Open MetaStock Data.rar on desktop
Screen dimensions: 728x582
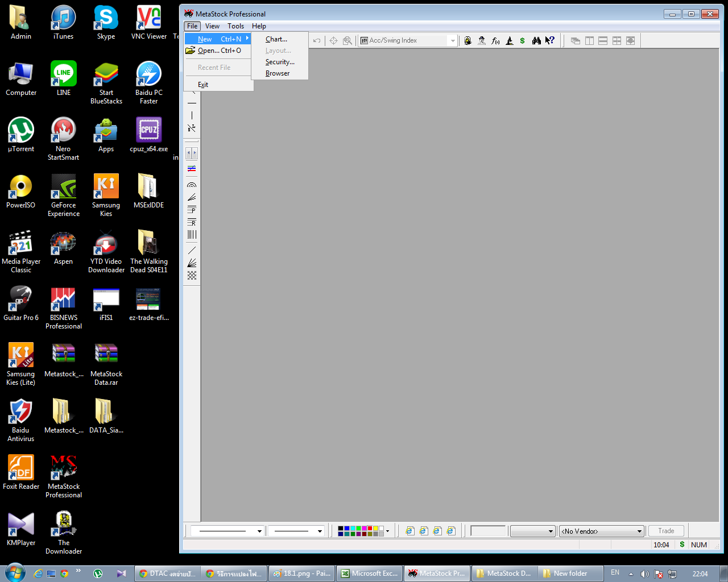106,364
